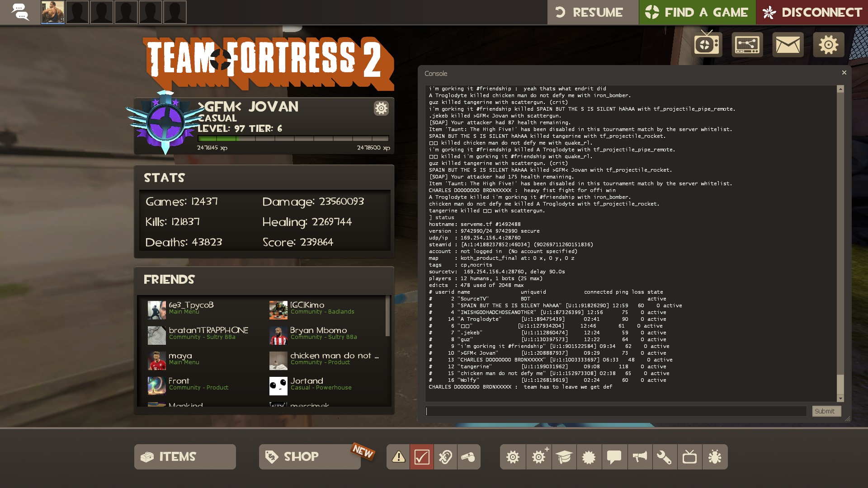868x488 pixels.
Task: Open the server browser icon
Action: click(747, 44)
